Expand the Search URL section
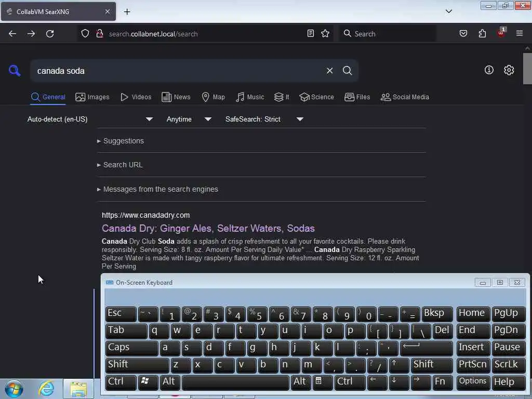 (120, 165)
